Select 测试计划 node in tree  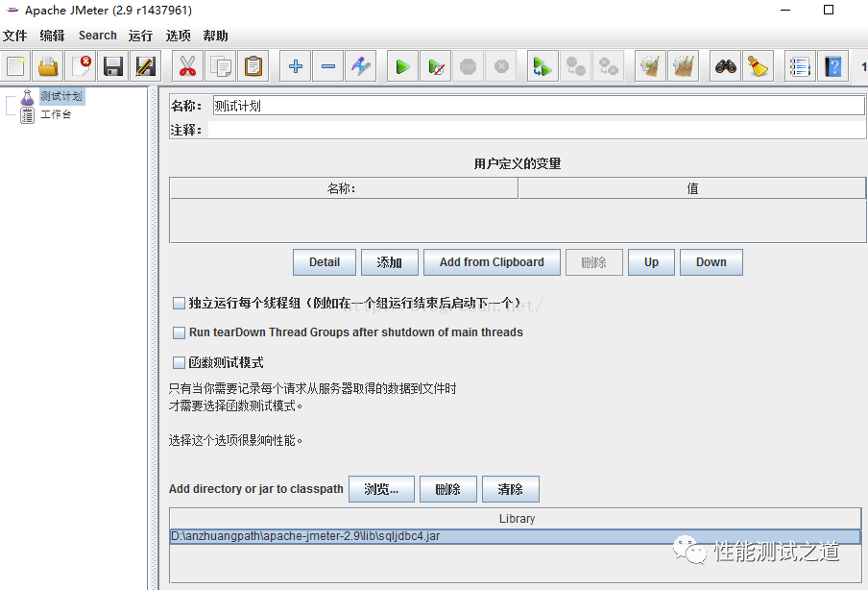point(61,96)
